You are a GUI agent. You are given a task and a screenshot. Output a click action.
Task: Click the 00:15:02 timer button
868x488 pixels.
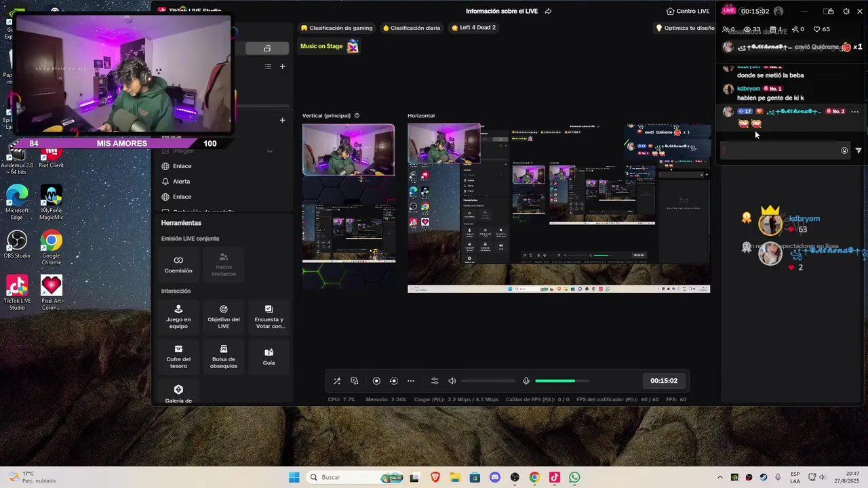point(664,381)
